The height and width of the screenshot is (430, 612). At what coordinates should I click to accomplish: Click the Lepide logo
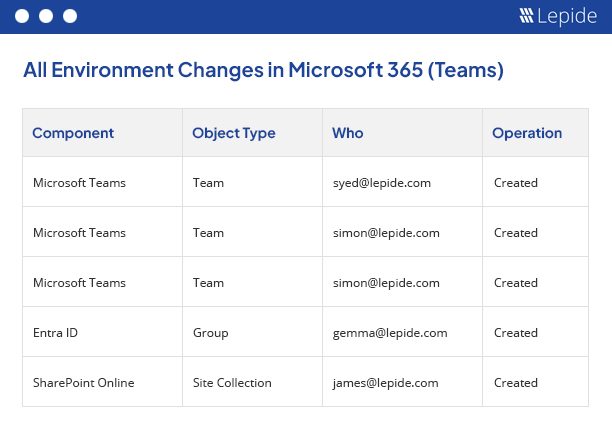tap(558, 16)
